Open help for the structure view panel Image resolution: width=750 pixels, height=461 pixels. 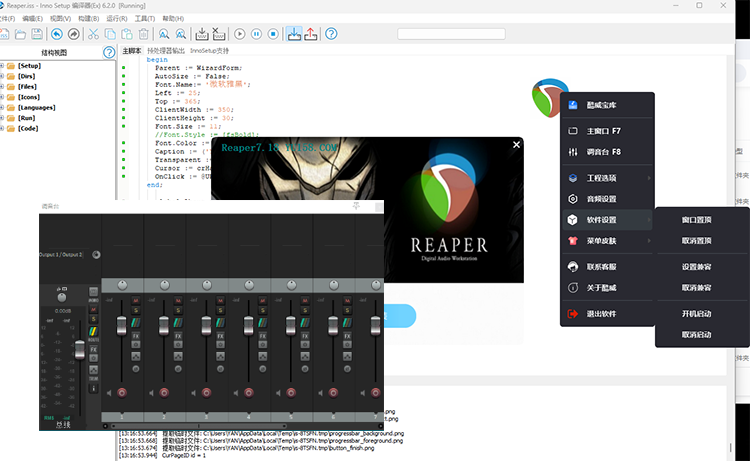click(109, 53)
